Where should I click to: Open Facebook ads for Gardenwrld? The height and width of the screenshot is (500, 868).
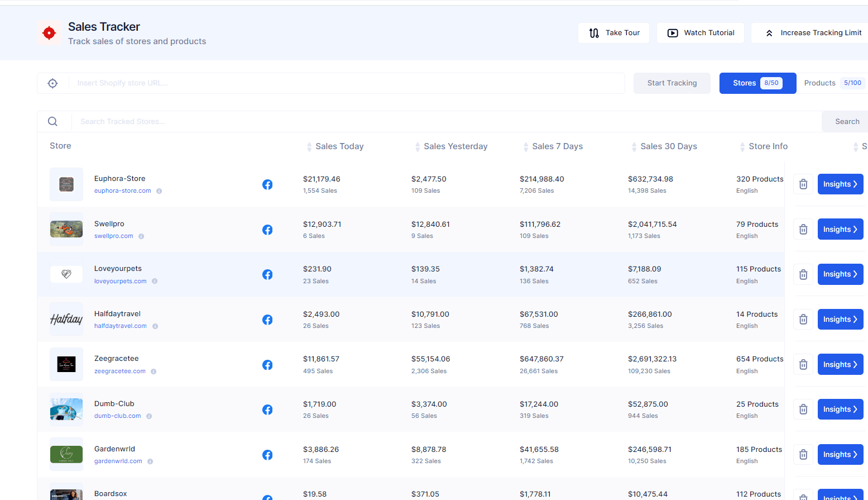[267, 455]
